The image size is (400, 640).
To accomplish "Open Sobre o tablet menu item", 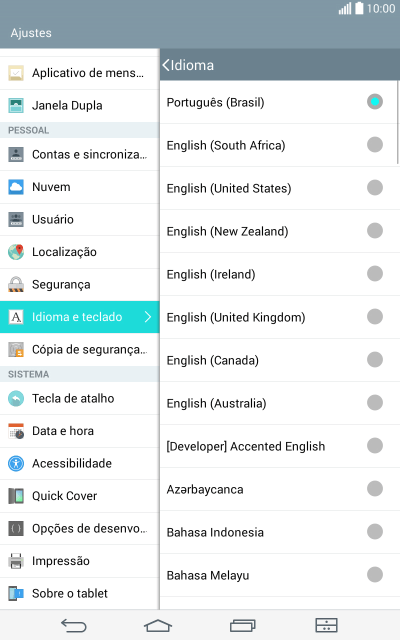I will click(x=80, y=593).
